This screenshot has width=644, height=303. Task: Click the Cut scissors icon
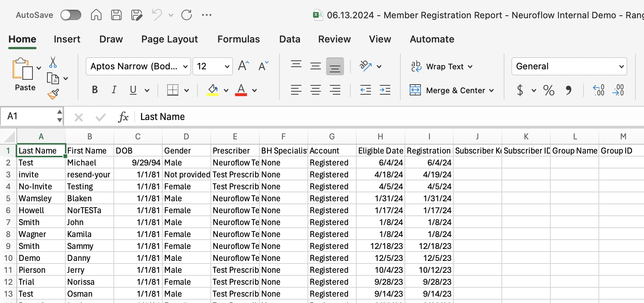(x=53, y=62)
